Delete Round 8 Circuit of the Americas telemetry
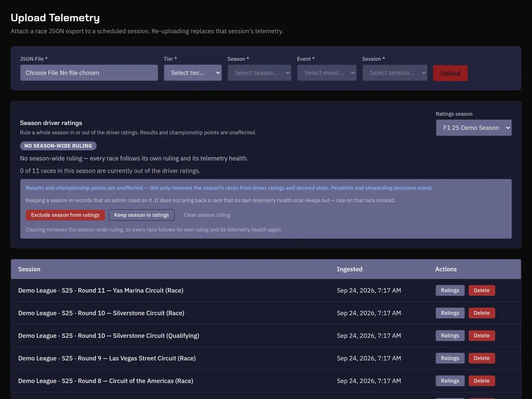Screen dimensions: 532x399 482,381
